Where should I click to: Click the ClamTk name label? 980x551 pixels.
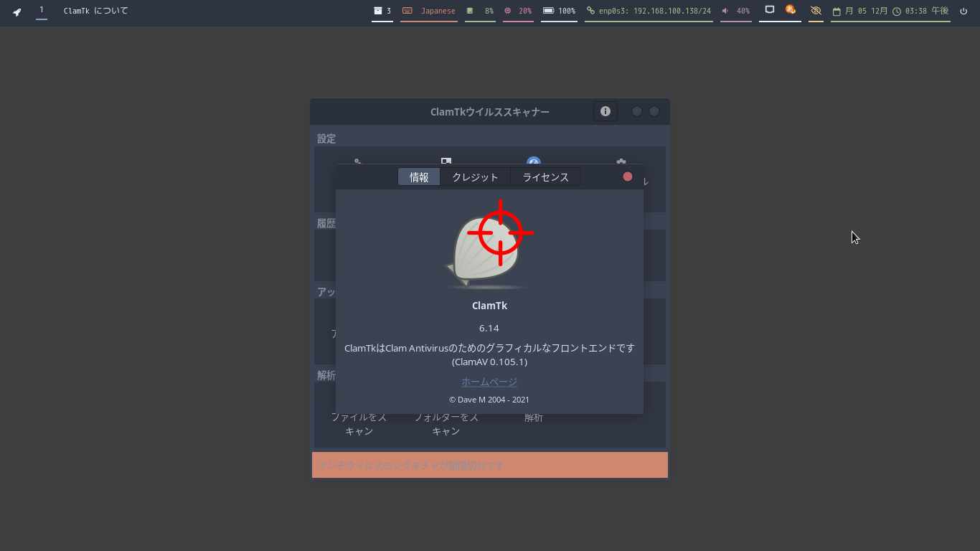click(x=489, y=306)
